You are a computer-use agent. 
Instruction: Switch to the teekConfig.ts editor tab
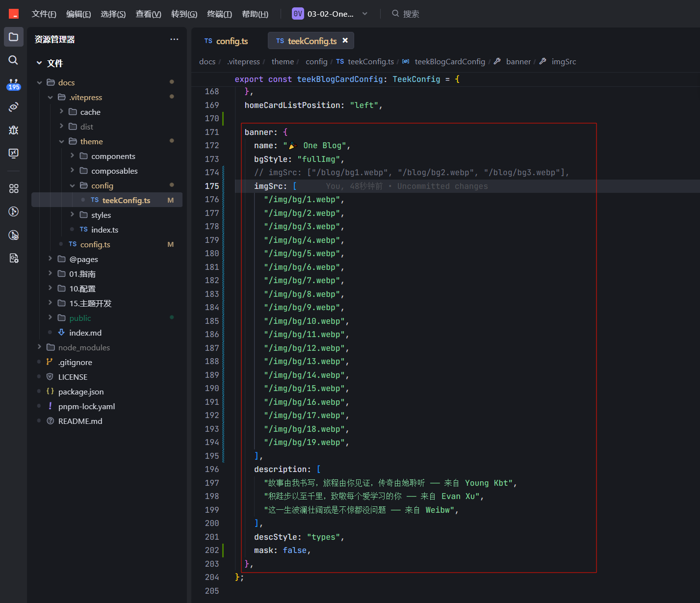pos(311,41)
